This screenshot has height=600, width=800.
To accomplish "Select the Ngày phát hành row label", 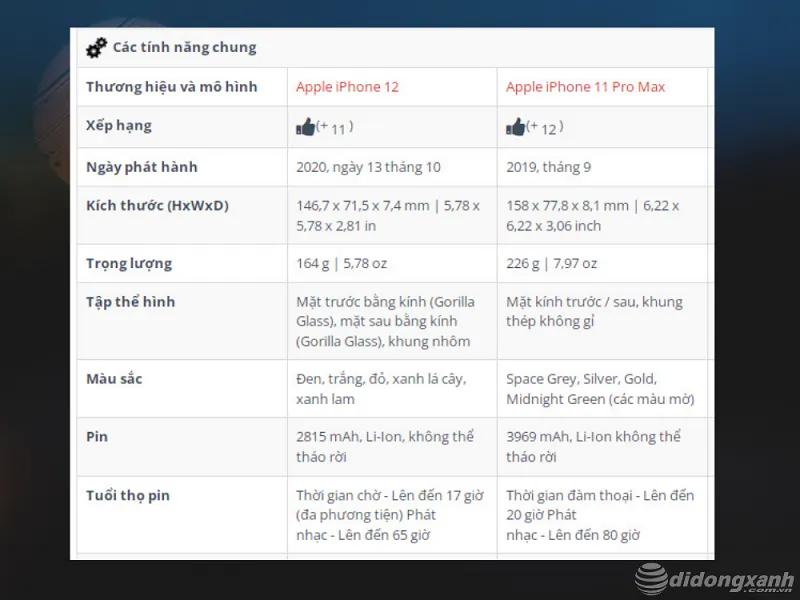I will (x=141, y=167).
